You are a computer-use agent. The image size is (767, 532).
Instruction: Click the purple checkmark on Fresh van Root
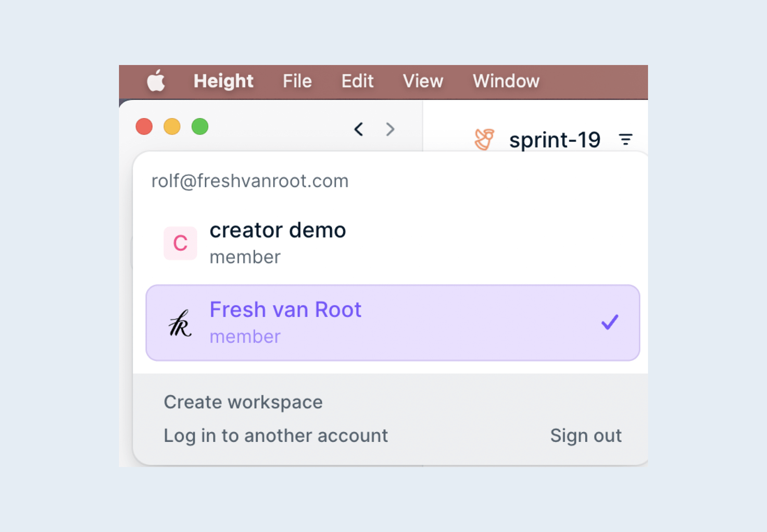point(610,322)
